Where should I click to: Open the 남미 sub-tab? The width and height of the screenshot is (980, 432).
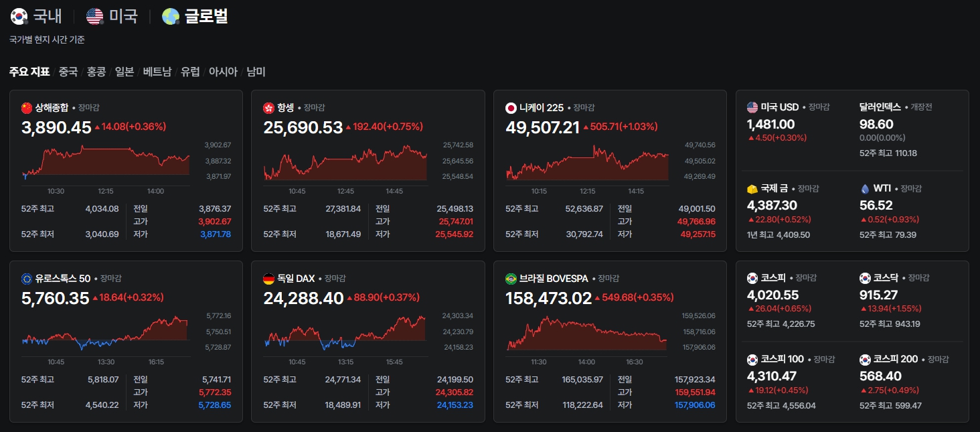point(256,72)
